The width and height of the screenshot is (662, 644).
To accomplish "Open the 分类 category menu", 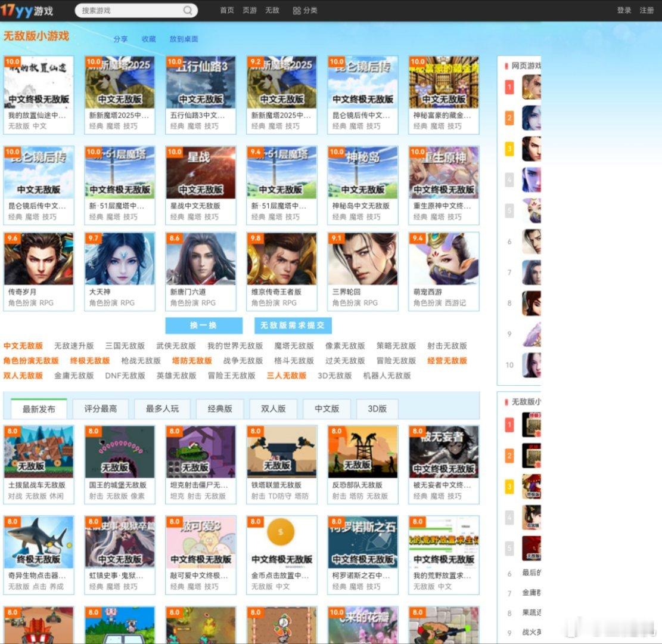I will pyautogui.click(x=305, y=10).
